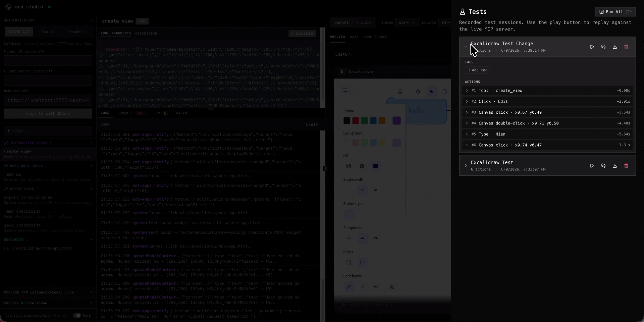Set extra bold stroke width
Viewport: 644px width, 322px height.
point(376,190)
